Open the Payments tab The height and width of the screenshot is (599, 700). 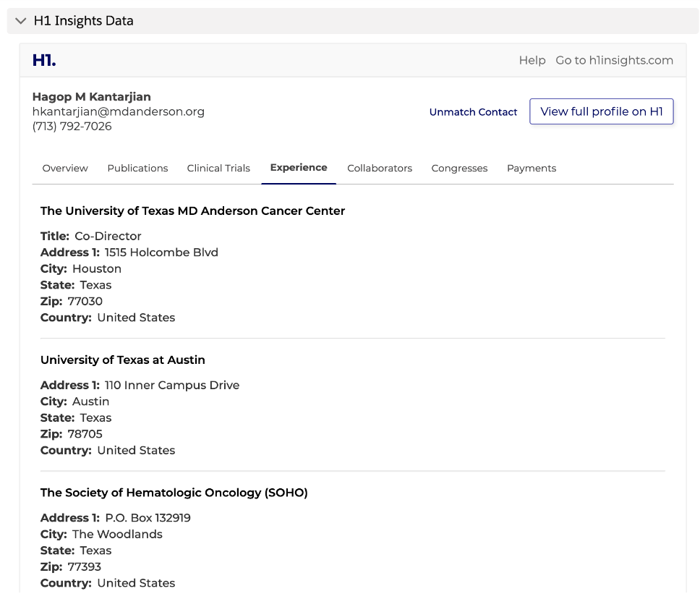(532, 169)
